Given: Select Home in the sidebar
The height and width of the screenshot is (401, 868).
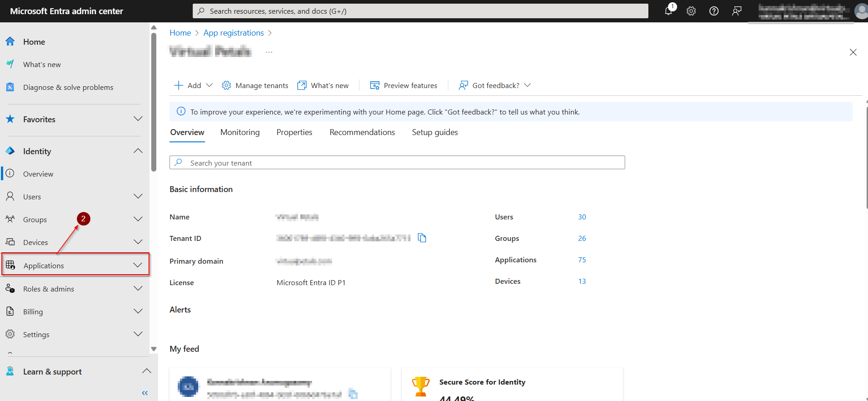Looking at the screenshot, I should pos(34,42).
